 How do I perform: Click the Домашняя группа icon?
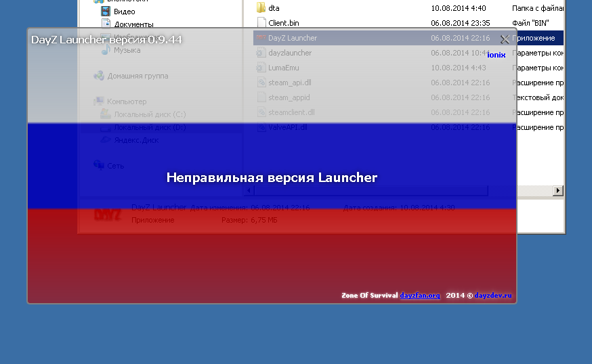click(x=99, y=76)
